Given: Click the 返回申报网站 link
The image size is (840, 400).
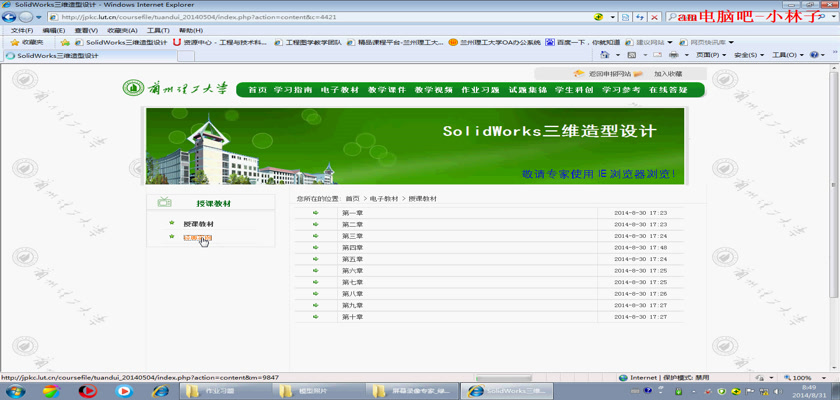Looking at the screenshot, I should click(x=610, y=74).
